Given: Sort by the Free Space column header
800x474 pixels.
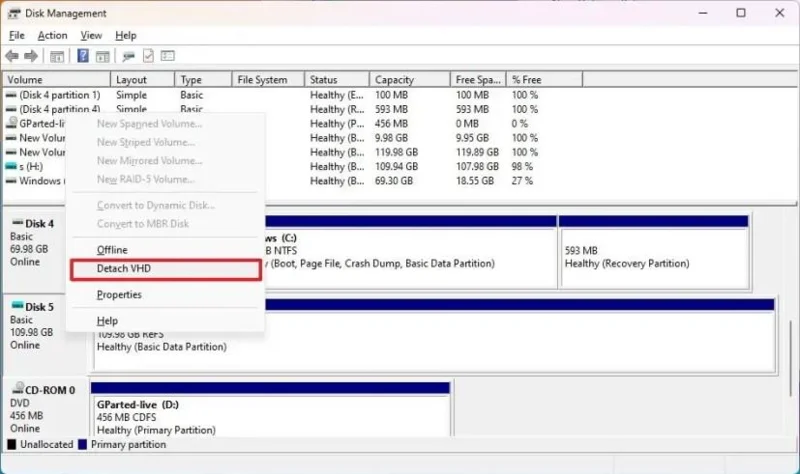Looking at the screenshot, I should click(478, 80).
